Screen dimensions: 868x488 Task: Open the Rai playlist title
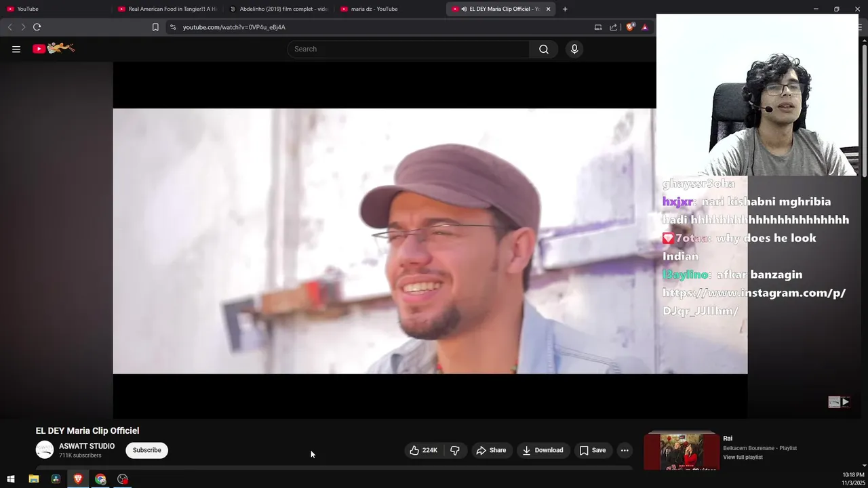[728, 439]
